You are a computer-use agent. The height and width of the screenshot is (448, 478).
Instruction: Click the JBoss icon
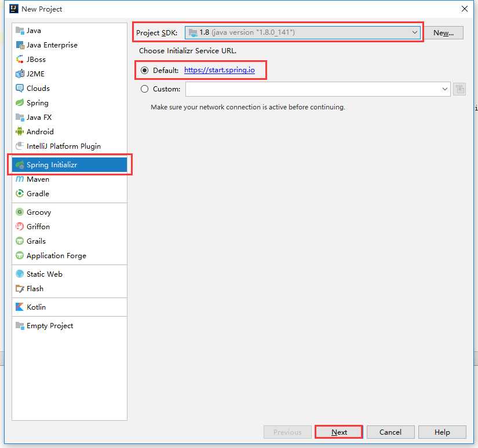click(x=20, y=60)
